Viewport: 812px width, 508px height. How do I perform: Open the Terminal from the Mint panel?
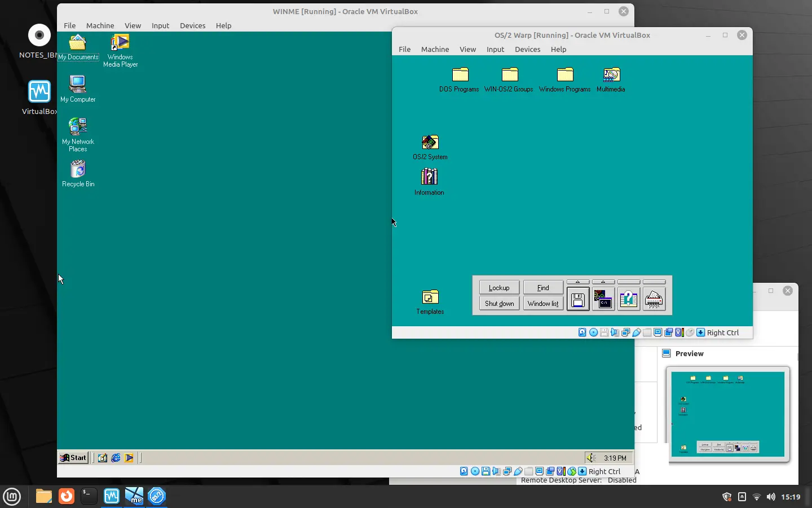tap(89, 496)
